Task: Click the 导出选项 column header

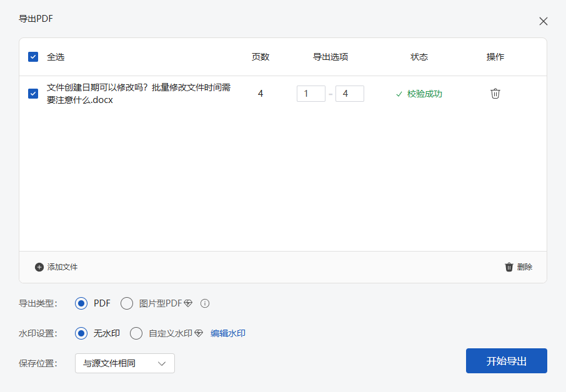Action: (x=330, y=56)
